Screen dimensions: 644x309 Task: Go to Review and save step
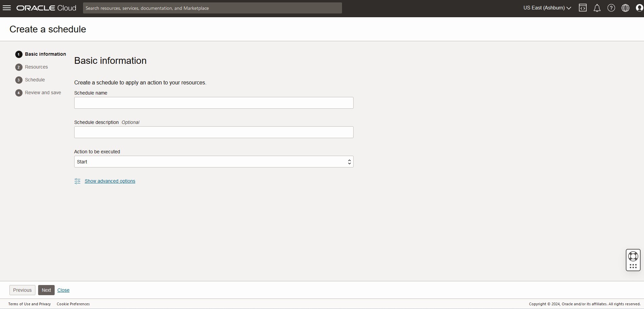pyautogui.click(x=43, y=93)
